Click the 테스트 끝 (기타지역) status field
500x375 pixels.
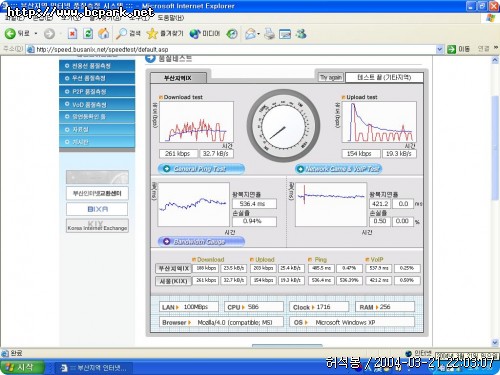tap(384, 77)
